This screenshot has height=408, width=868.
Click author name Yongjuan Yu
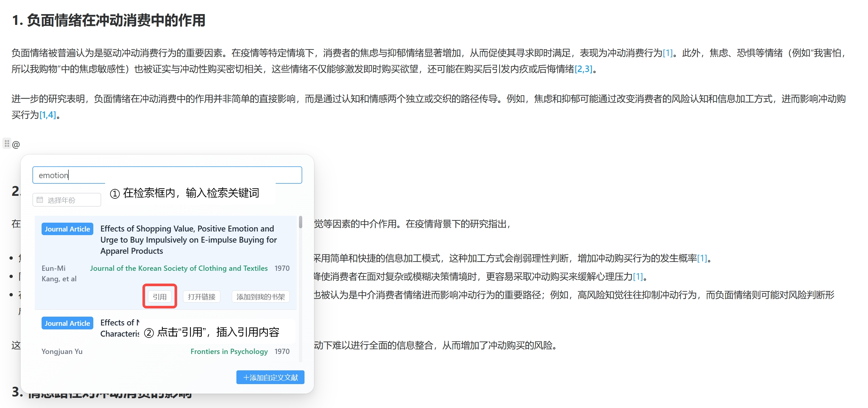coord(62,351)
